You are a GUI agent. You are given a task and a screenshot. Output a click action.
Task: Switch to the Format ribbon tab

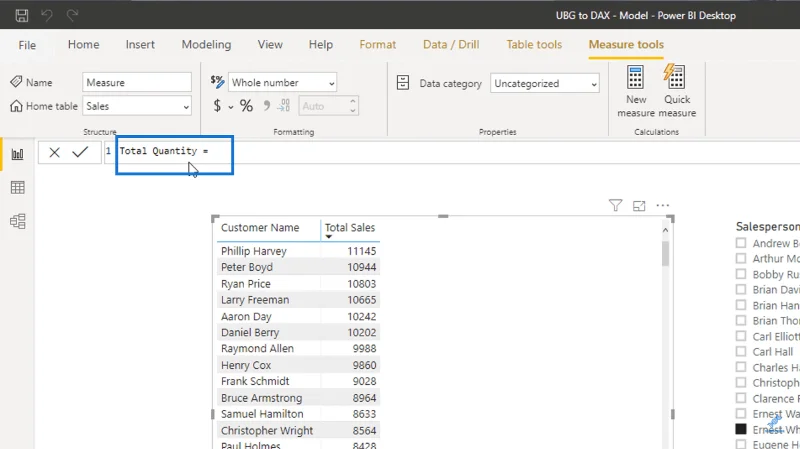coord(378,44)
